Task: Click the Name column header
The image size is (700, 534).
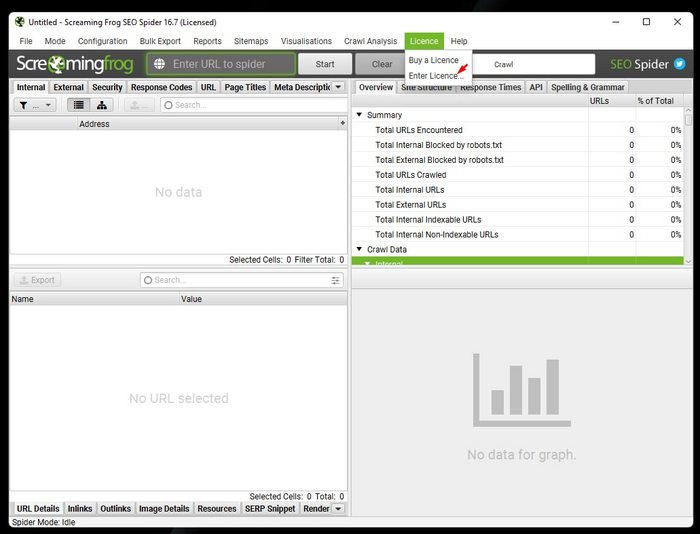Action: point(94,299)
